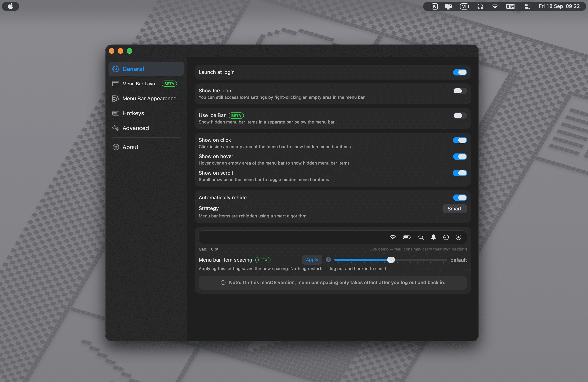Click the Advanced double-gear icon
Screen dimensions: 588x382
pyautogui.click(x=116, y=128)
